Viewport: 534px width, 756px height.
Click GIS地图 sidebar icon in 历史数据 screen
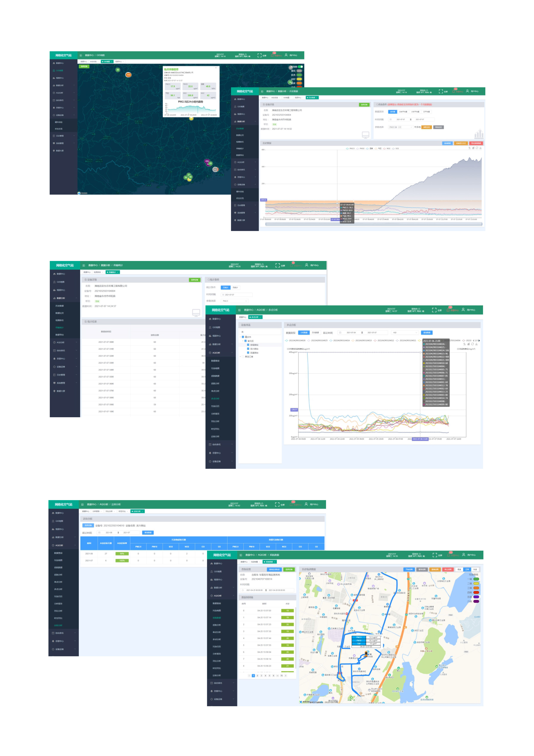pos(235,107)
